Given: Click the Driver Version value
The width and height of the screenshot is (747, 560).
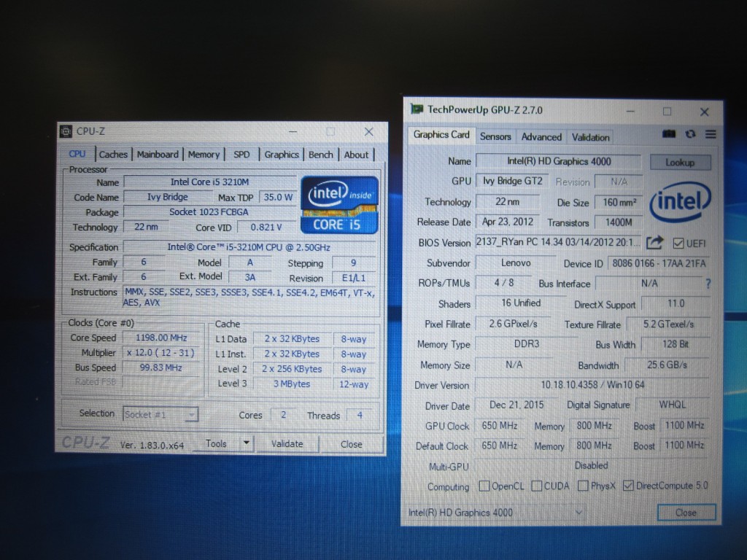Looking at the screenshot, I should pos(592,385).
